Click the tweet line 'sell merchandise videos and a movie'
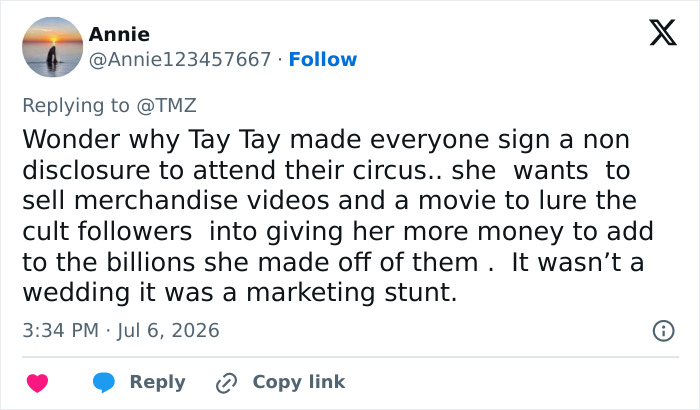Viewport: 700px width, 410px height. click(329, 200)
